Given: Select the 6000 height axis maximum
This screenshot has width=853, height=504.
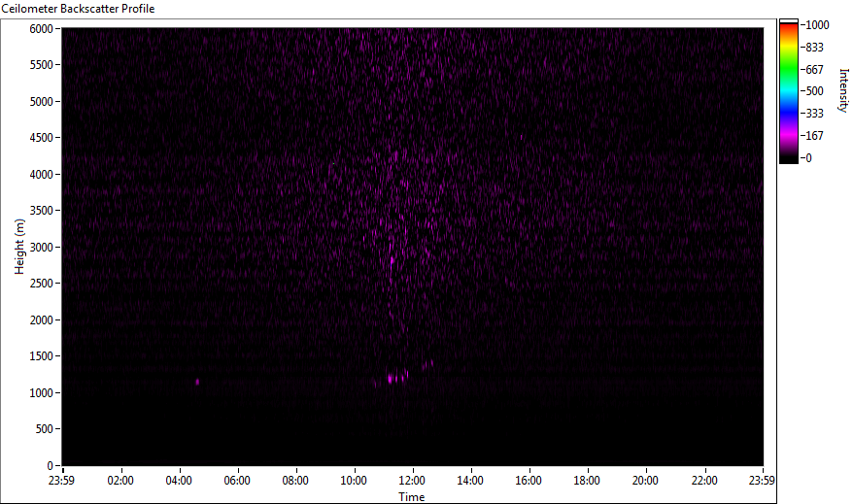Looking at the screenshot, I should click(x=41, y=29).
